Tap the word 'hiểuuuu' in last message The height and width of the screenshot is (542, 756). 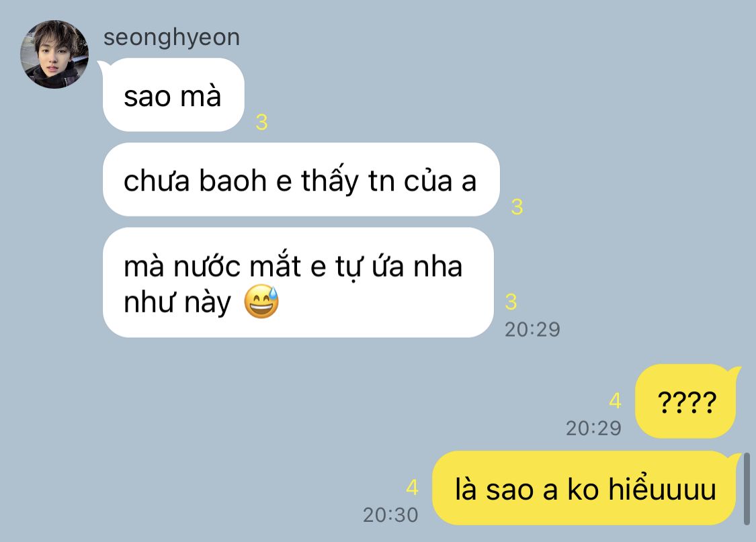pos(663,488)
